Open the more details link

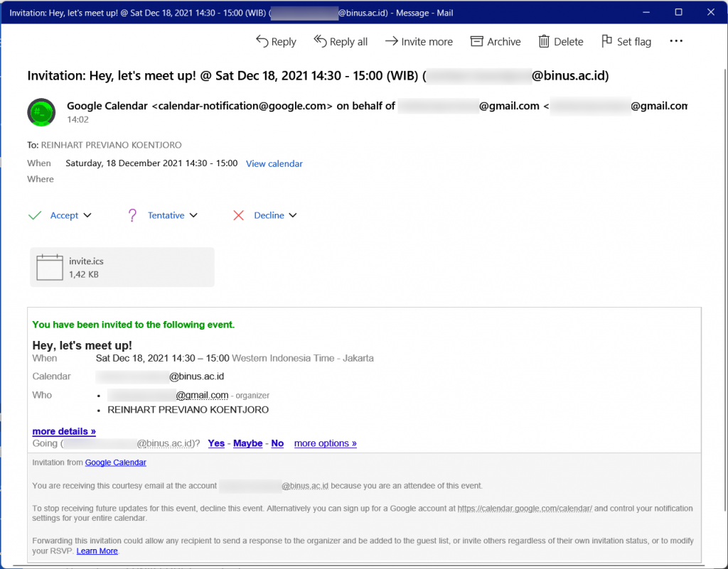[64, 431]
